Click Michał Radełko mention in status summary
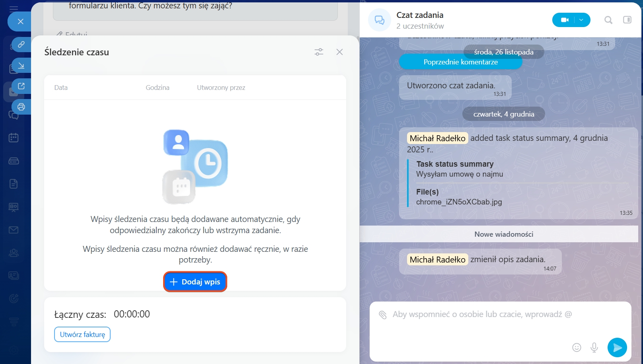The height and width of the screenshot is (364, 643). 437,138
